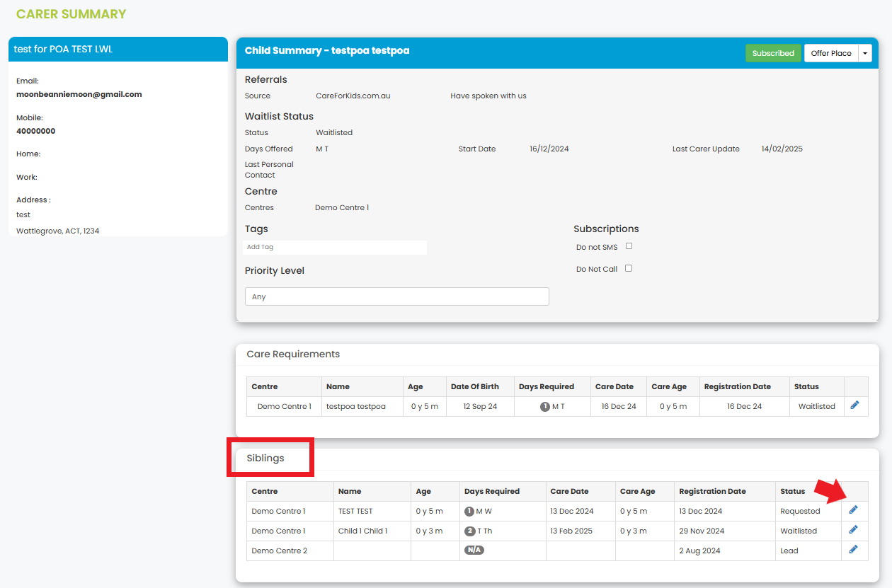Open the TEST TEST sibling link

click(x=355, y=511)
